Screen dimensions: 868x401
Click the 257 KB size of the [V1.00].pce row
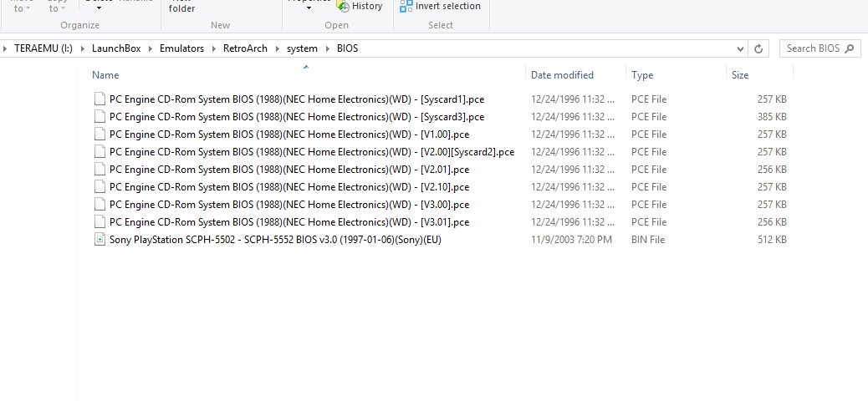[x=772, y=135]
